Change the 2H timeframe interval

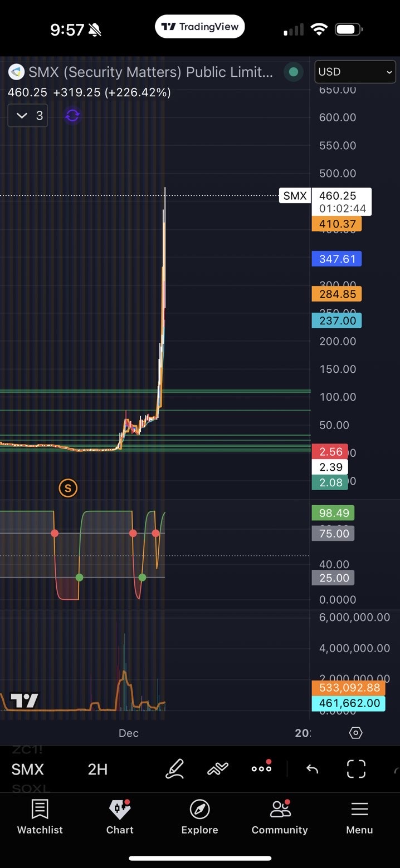[x=97, y=769]
